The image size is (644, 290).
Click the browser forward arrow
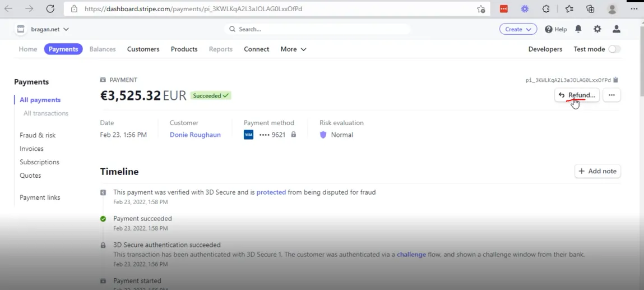point(29,8)
